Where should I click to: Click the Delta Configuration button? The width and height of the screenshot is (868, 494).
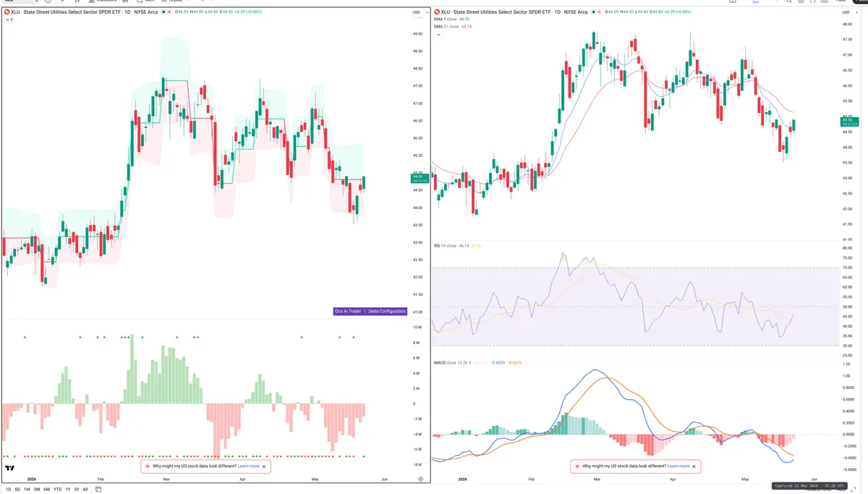(x=386, y=311)
